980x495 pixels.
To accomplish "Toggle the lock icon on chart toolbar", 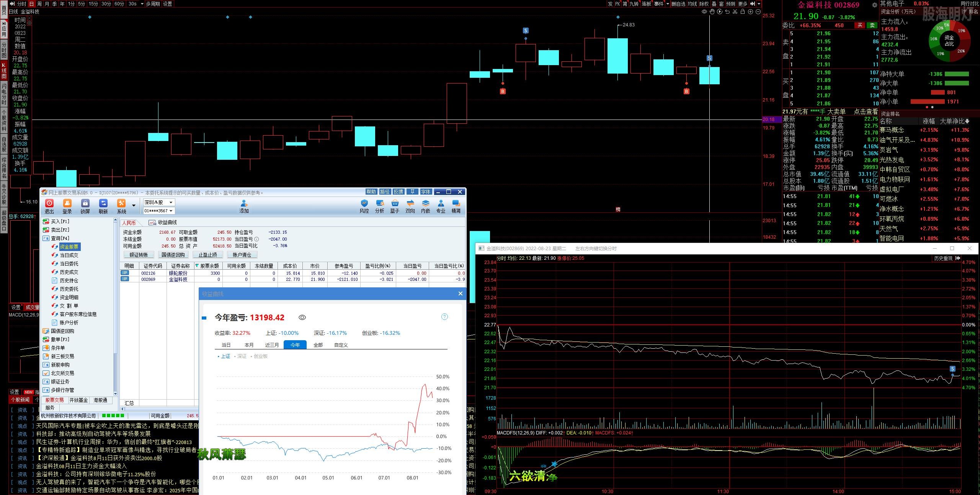I will pyautogui.click(x=743, y=12).
